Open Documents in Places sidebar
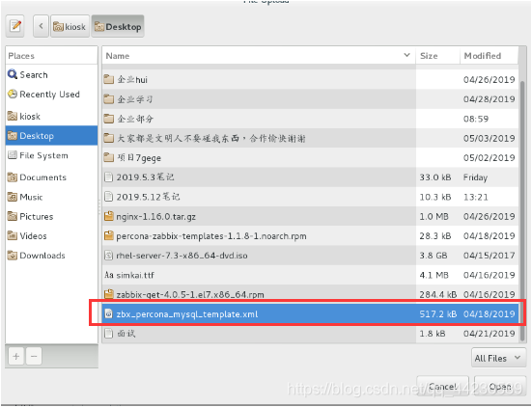This screenshot has width=532, height=407. pyautogui.click(x=51, y=177)
